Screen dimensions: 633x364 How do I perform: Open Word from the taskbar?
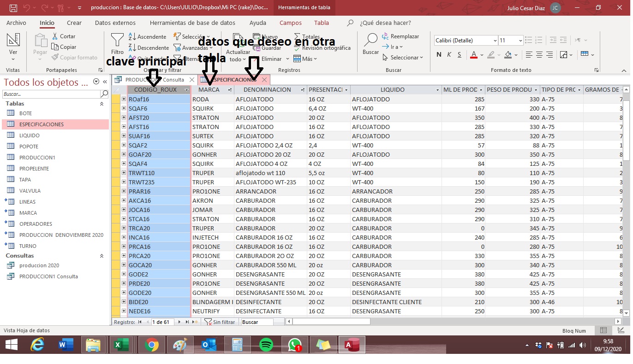66,345
